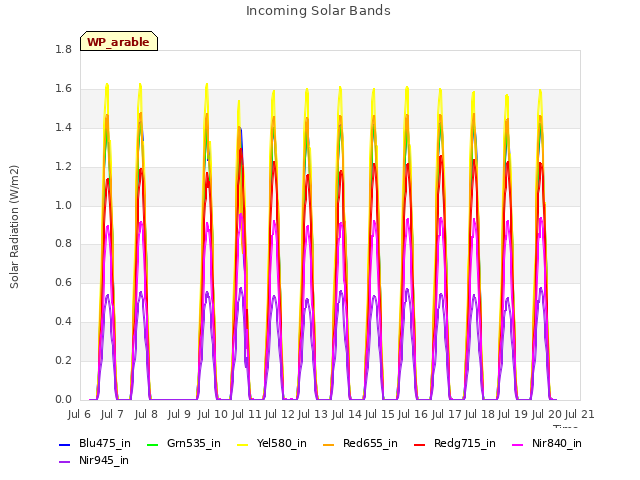The width and height of the screenshot is (640, 480).
Task: Click the Red655_in orange legend swatch
Action: point(329,445)
